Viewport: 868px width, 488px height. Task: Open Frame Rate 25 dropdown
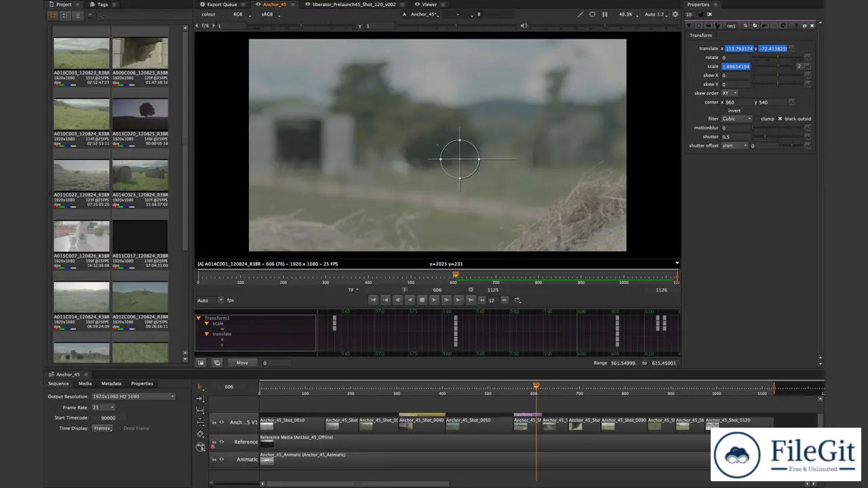click(x=103, y=407)
